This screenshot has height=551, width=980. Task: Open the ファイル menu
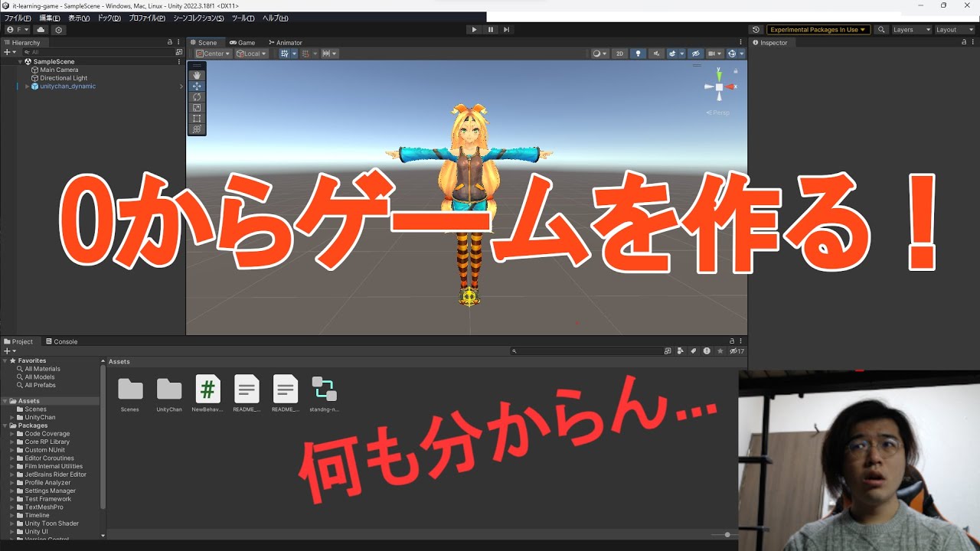click(18, 18)
